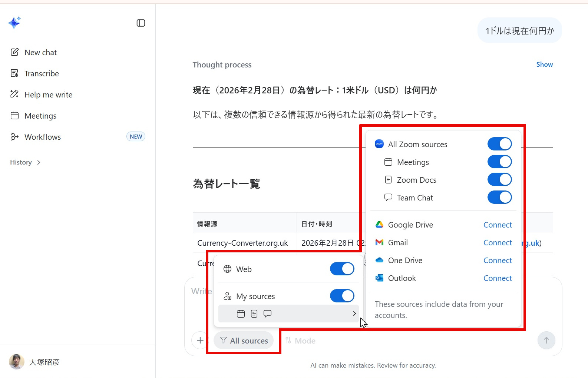Toggle the Meetings source switch

(x=499, y=162)
